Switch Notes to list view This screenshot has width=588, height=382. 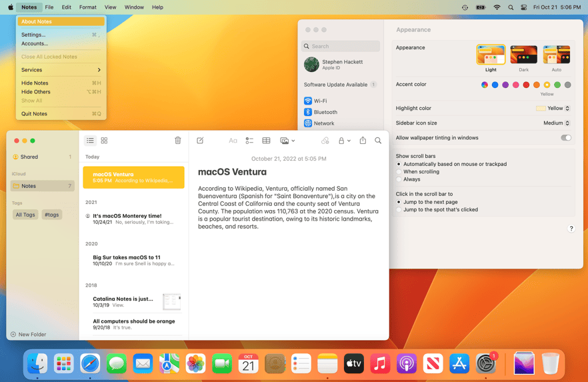pos(90,141)
